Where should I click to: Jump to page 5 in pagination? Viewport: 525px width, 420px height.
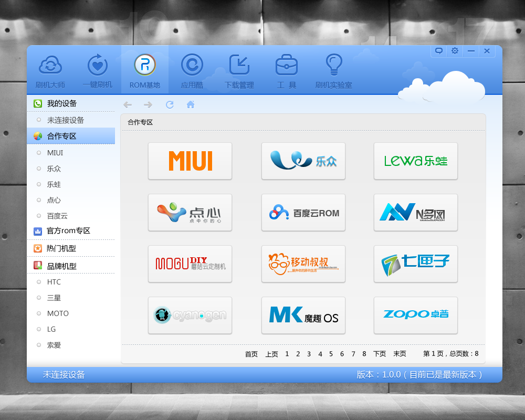tap(331, 354)
